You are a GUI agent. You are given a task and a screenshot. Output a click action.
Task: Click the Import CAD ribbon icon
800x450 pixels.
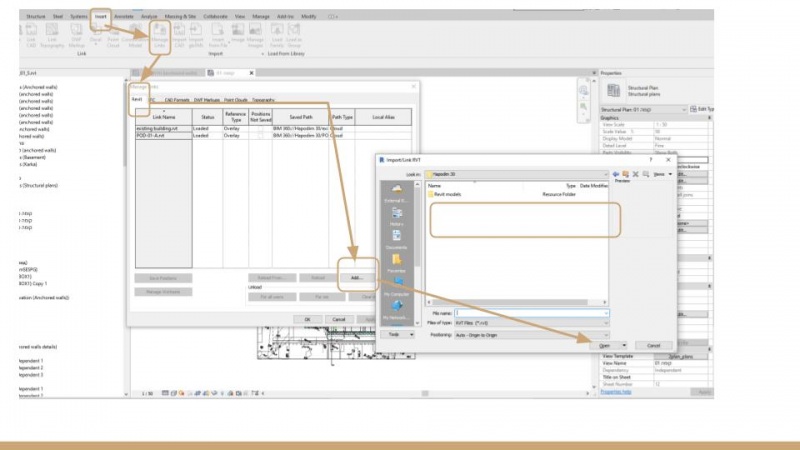180,40
